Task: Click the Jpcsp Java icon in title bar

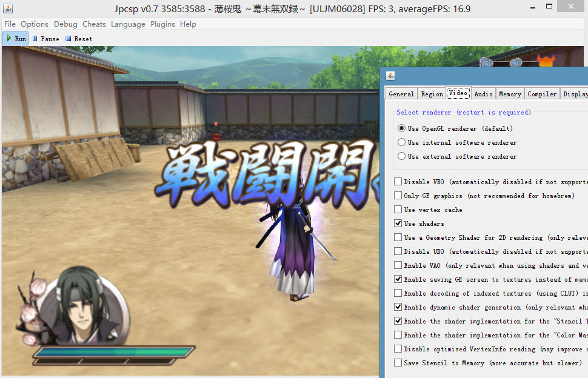Action: 8,8
